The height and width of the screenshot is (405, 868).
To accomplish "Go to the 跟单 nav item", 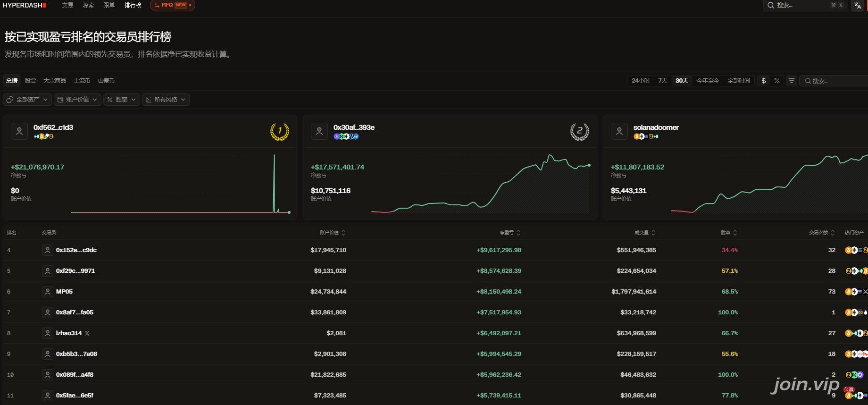I will pyautogui.click(x=109, y=5).
